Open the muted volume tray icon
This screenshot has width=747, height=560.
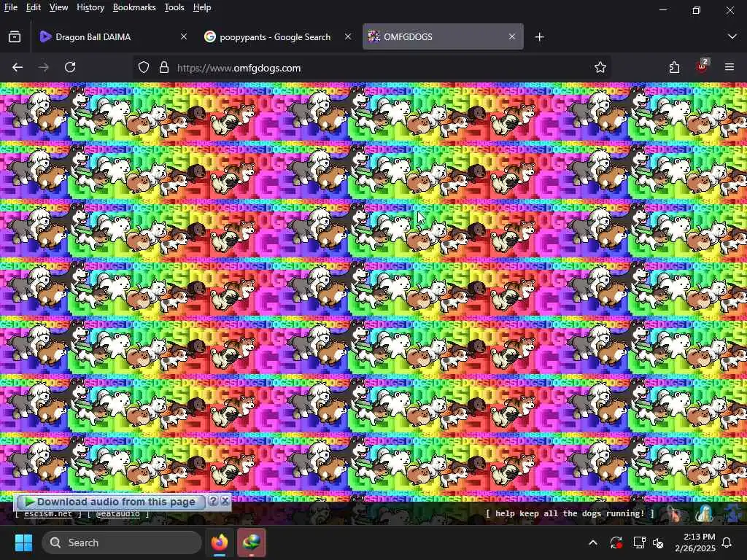659,542
